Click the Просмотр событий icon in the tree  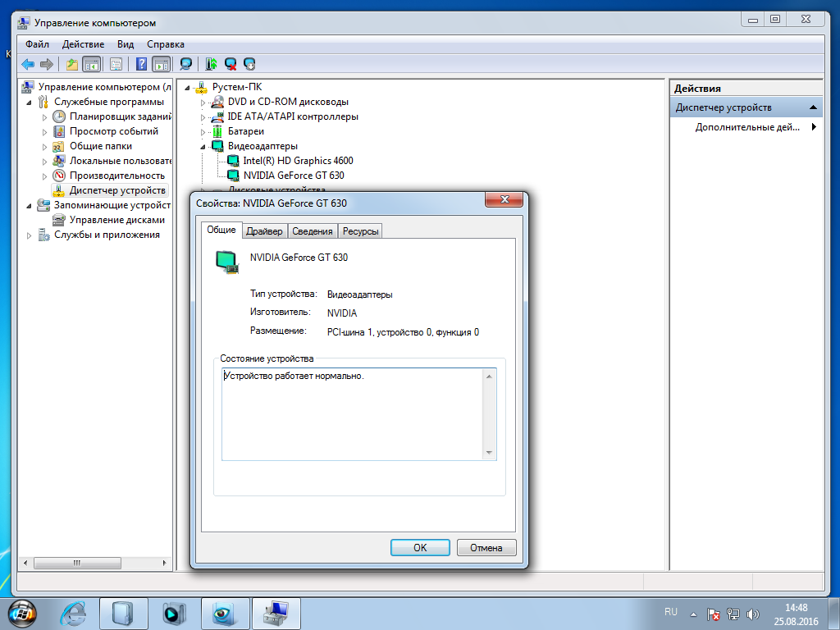(59, 131)
